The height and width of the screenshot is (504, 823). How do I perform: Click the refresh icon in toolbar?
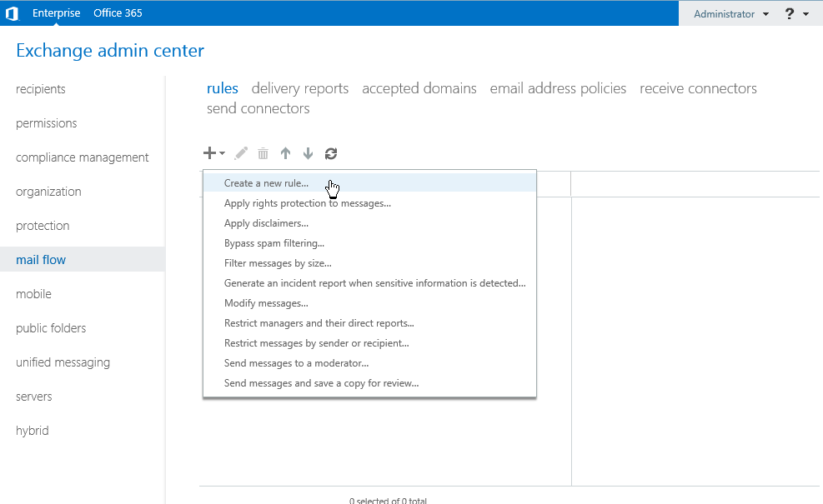[331, 153]
